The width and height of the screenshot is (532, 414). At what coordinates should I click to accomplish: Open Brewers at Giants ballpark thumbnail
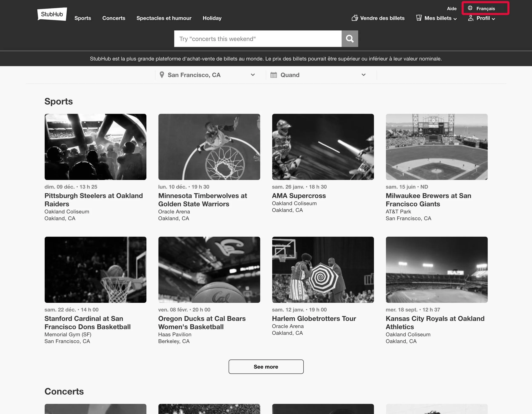pyautogui.click(x=437, y=147)
